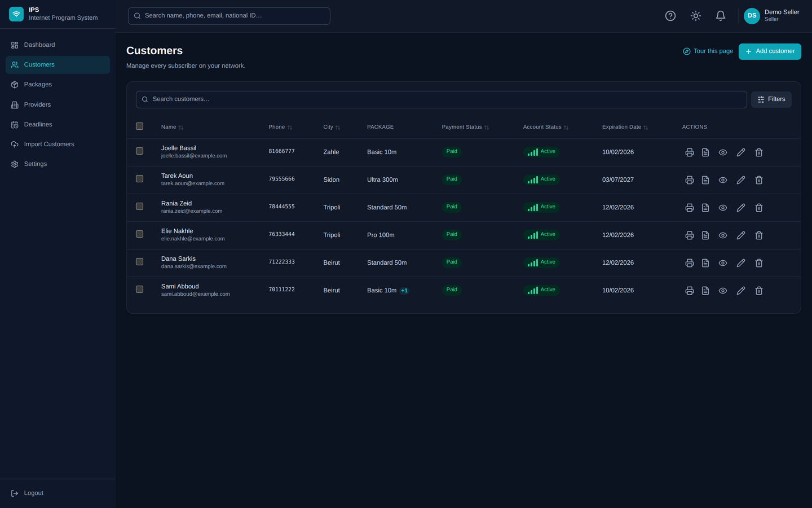Tick the select-all checkbox in the table header

coord(140,126)
